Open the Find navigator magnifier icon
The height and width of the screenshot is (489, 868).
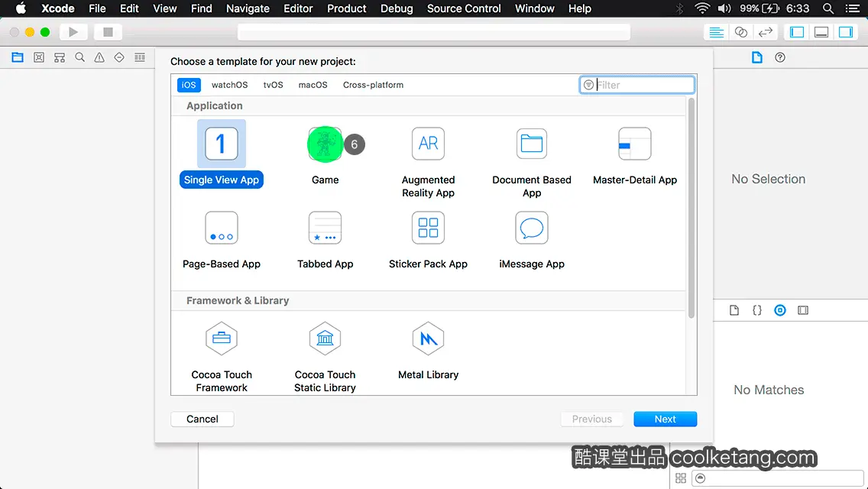click(x=79, y=57)
